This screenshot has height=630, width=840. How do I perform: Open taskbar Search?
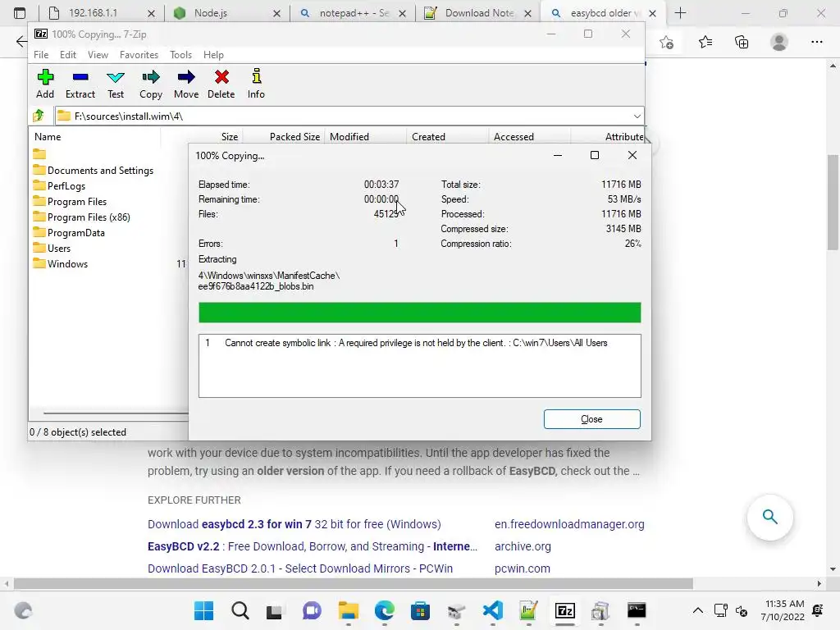coord(240,610)
